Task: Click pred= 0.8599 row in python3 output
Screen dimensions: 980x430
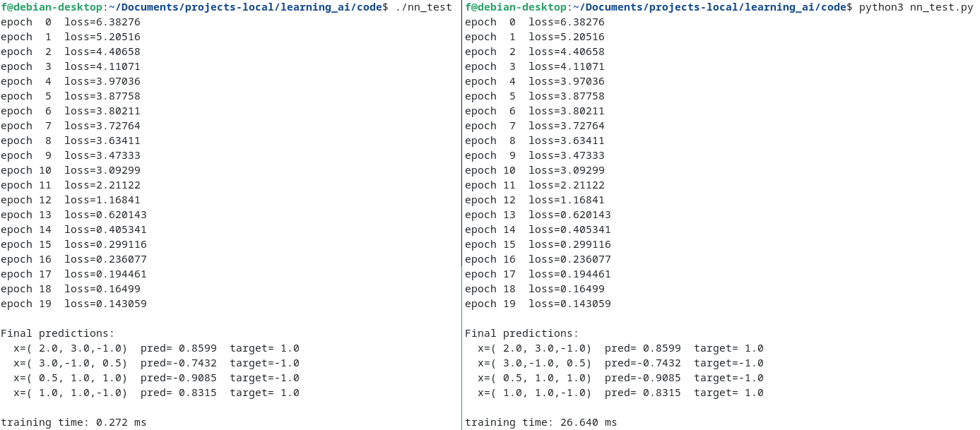Action: 620,348
